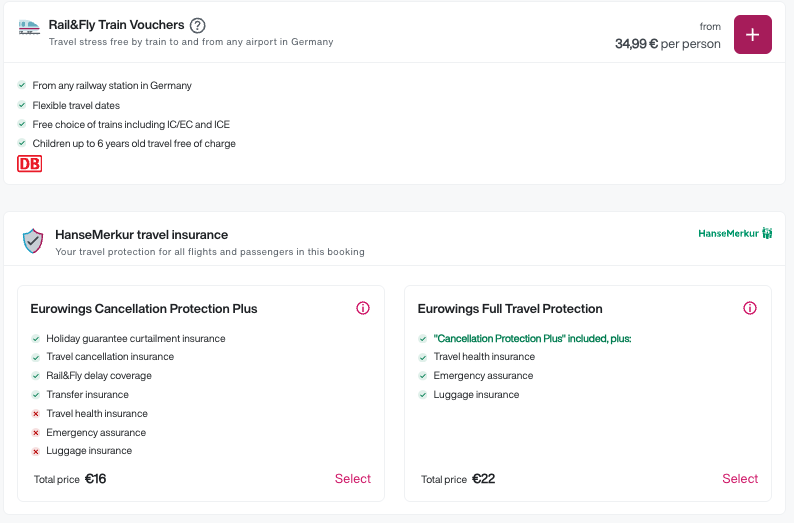Click 'Free choice of trains including IC/EC and ICE'

(131, 125)
